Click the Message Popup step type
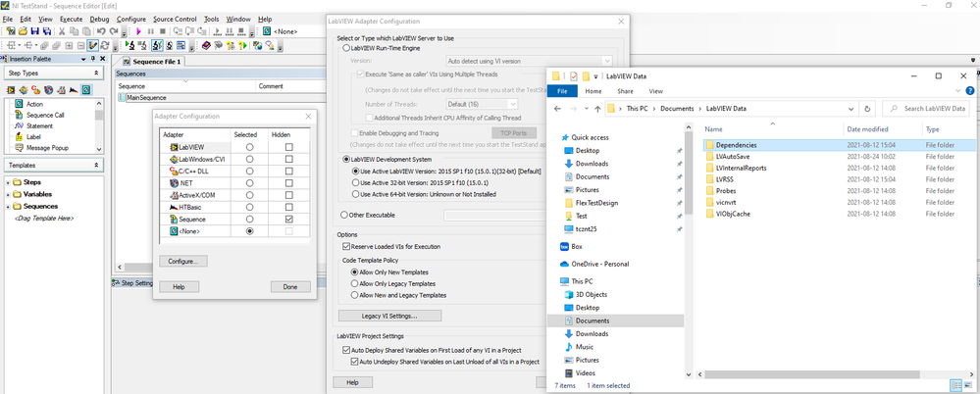The image size is (980, 394). 47,148
